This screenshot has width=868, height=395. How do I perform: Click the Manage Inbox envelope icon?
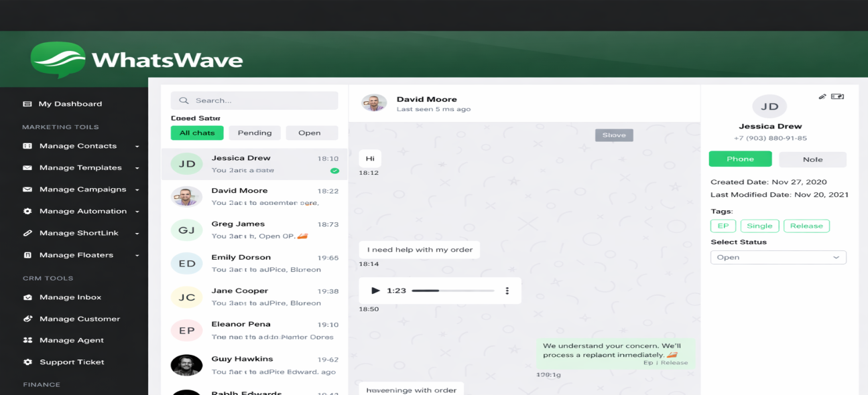[27, 297]
